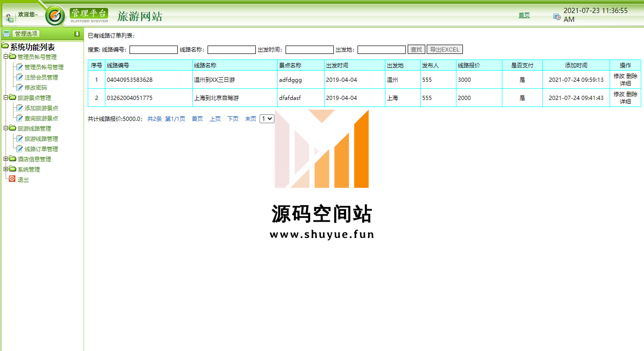Open 修改密码 in sidebar
The image size is (644, 351).
pyautogui.click(x=36, y=88)
